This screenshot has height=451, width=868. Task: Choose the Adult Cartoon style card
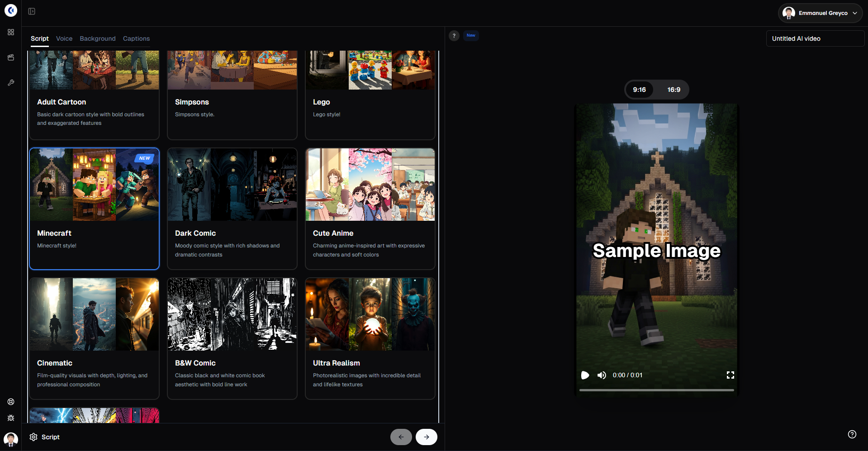click(95, 95)
